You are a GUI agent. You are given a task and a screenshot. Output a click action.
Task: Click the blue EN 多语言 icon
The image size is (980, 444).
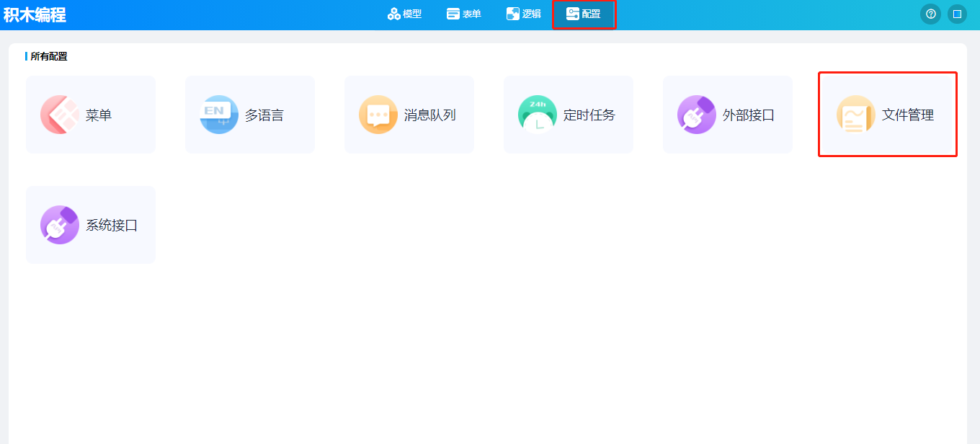click(x=219, y=115)
